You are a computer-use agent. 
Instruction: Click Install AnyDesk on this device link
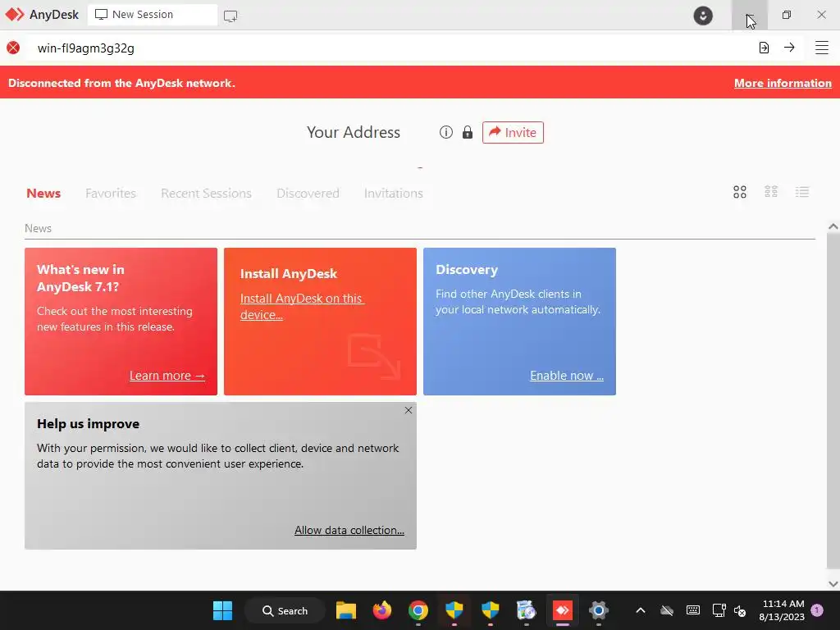[x=302, y=307]
